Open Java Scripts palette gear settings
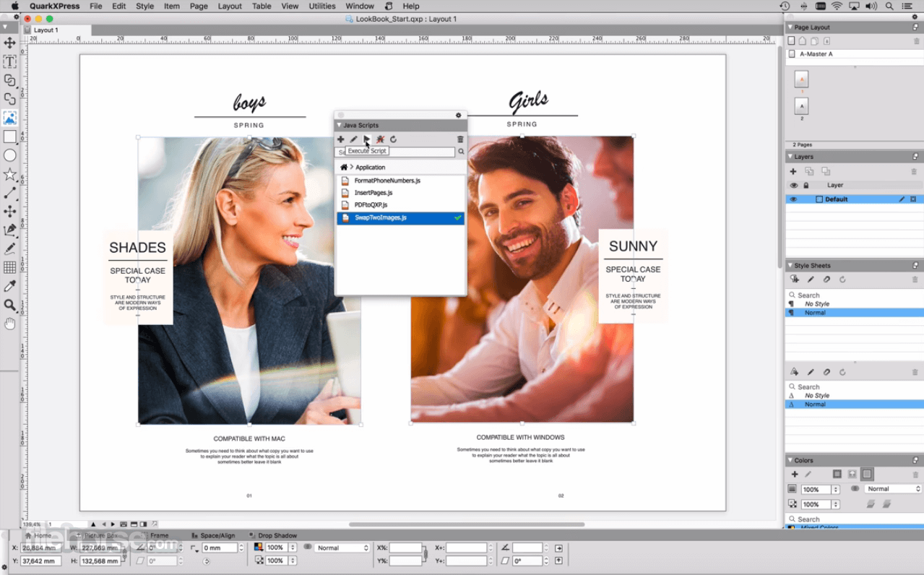924x575 pixels. point(458,115)
